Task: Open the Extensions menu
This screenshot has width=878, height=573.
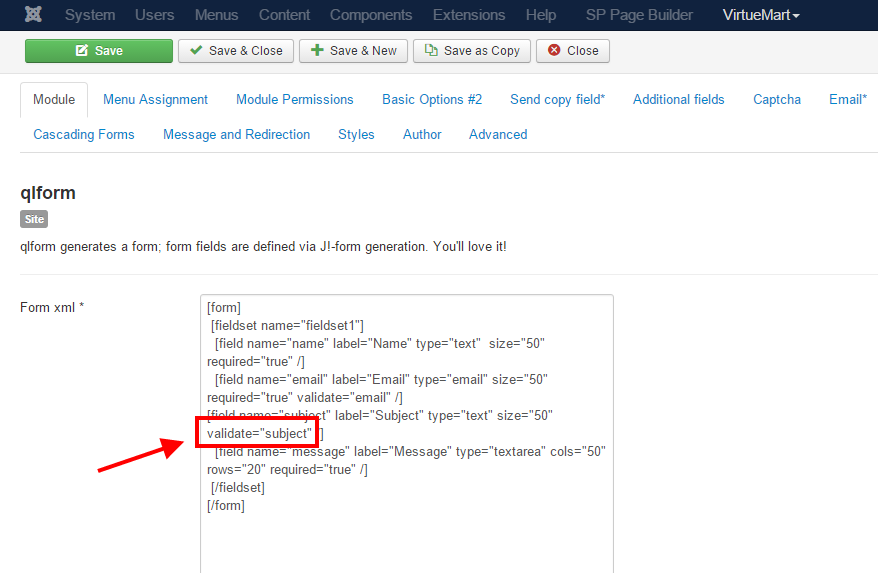Action: (x=469, y=15)
